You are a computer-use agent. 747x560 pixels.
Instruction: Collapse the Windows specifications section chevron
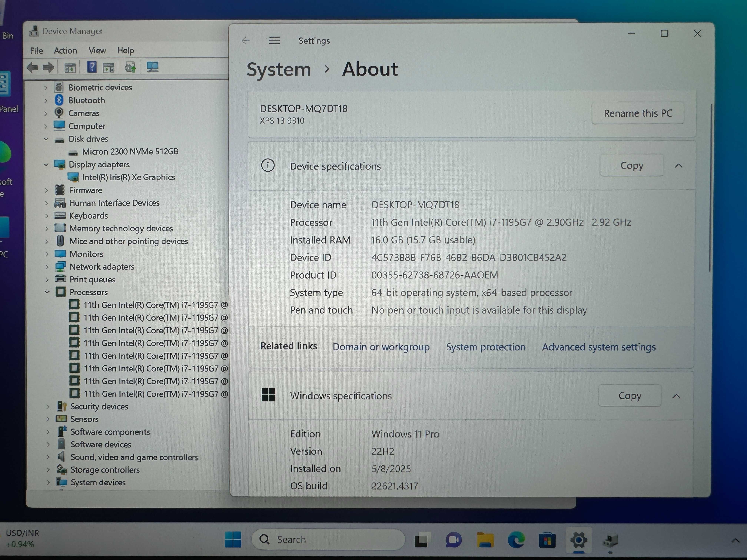click(676, 396)
